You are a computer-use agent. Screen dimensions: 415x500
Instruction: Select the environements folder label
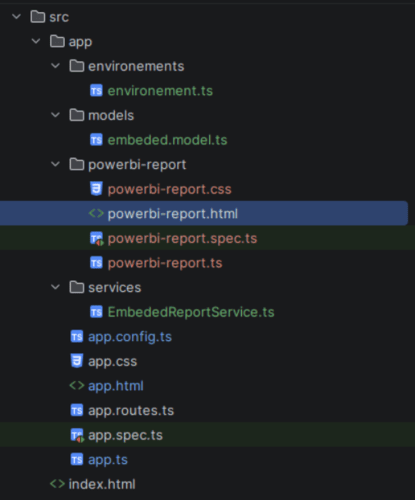point(136,66)
